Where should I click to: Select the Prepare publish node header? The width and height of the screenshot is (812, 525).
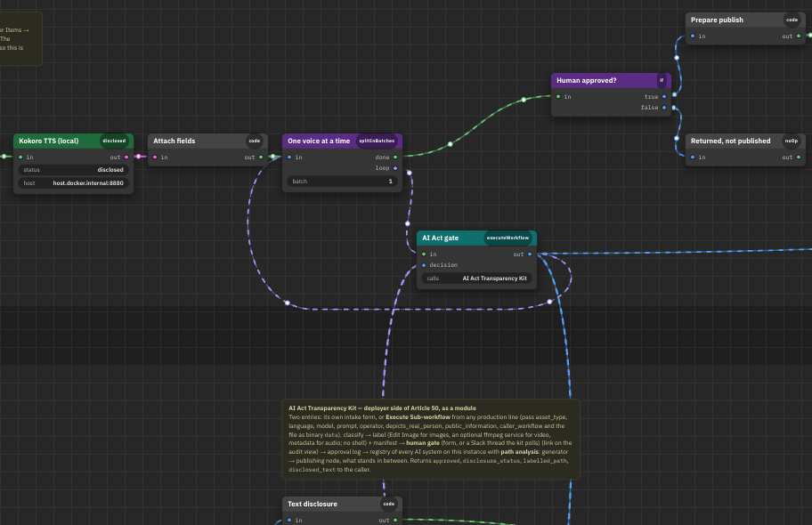tap(745, 20)
